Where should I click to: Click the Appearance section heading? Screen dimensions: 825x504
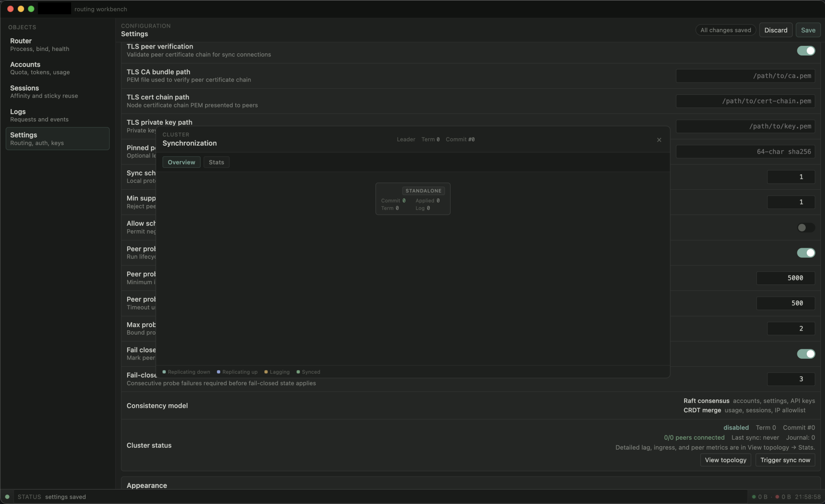147,485
